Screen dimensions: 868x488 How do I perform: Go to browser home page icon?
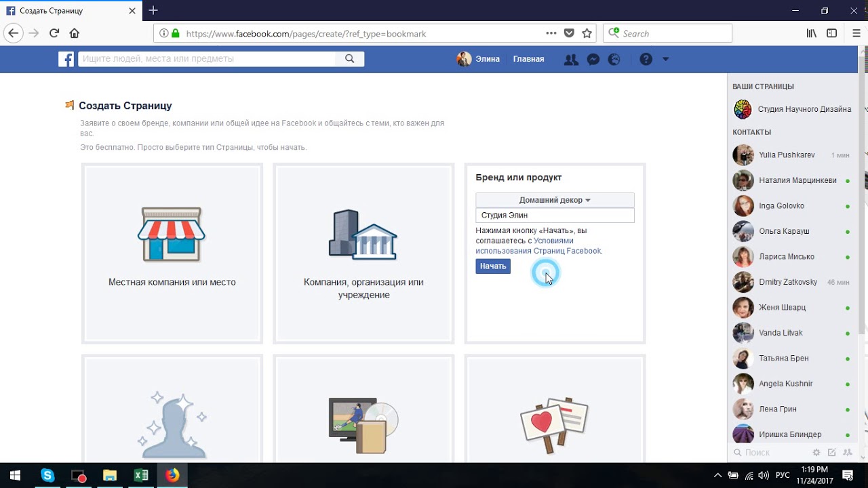point(75,33)
